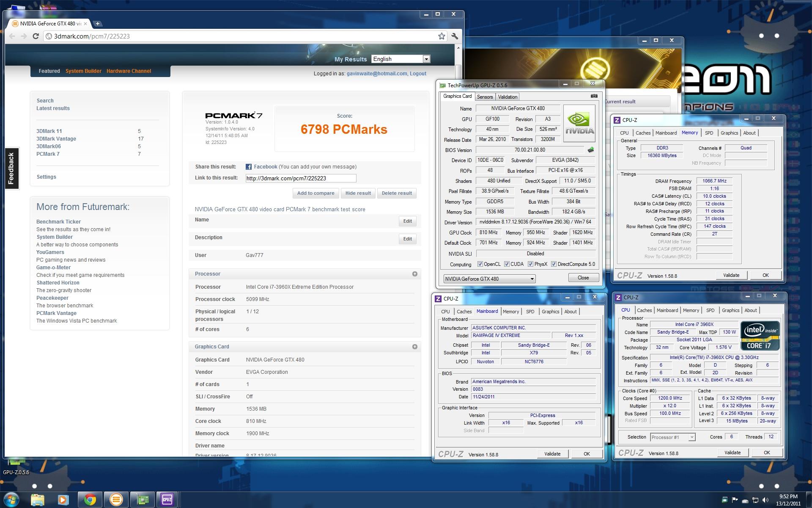Image resolution: width=812 pixels, height=508 pixels.
Task: Toggle the PhysX checkbox
Action: [530, 264]
